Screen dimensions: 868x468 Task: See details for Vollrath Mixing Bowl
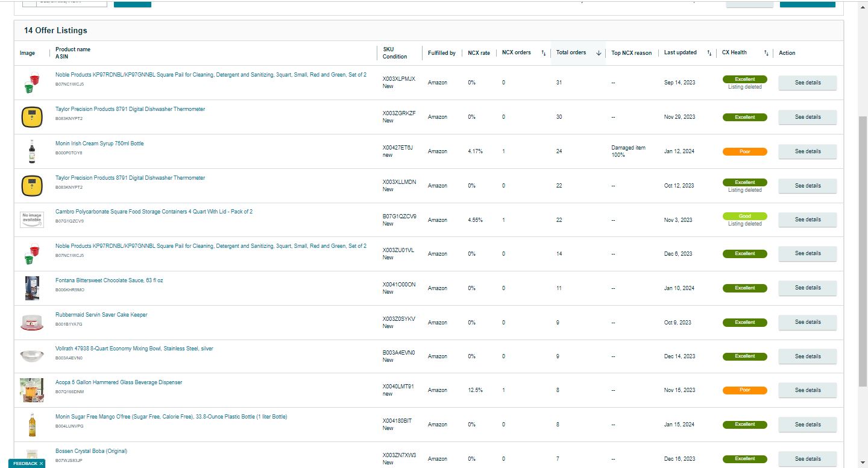pos(808,356)
